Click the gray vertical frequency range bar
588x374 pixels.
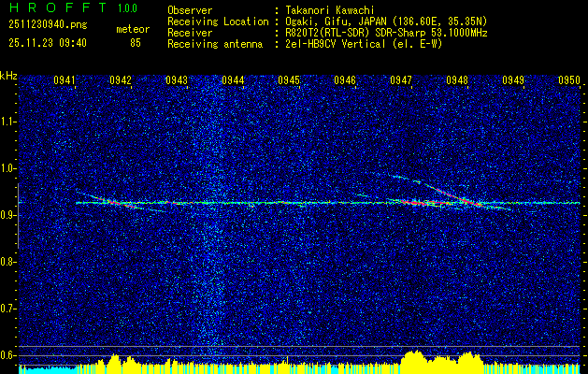coord(18,216)
